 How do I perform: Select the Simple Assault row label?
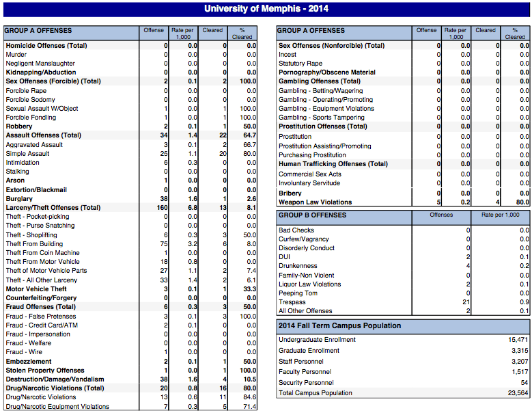27,154
